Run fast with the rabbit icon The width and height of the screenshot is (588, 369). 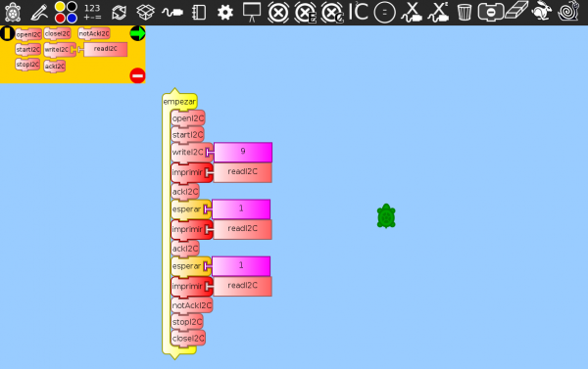tap(542, 11)
